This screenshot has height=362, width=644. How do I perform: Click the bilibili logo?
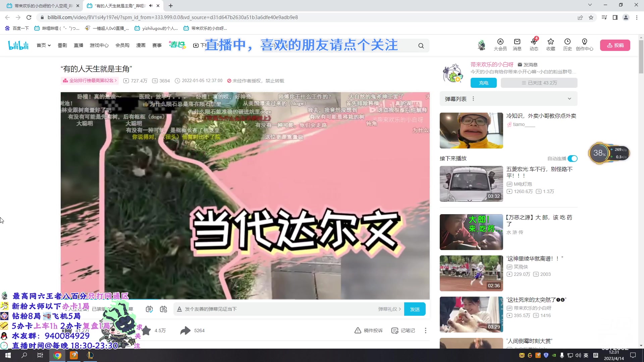[18, 45]
